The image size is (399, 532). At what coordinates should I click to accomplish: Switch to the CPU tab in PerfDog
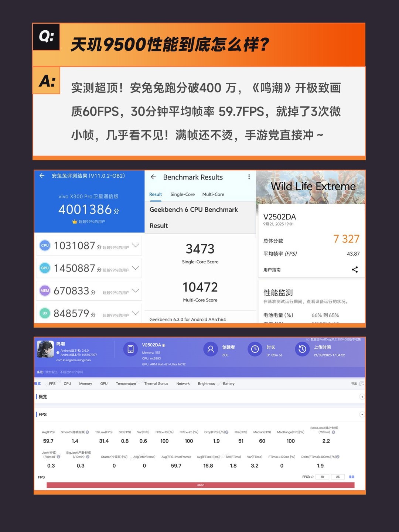[67, 383]
